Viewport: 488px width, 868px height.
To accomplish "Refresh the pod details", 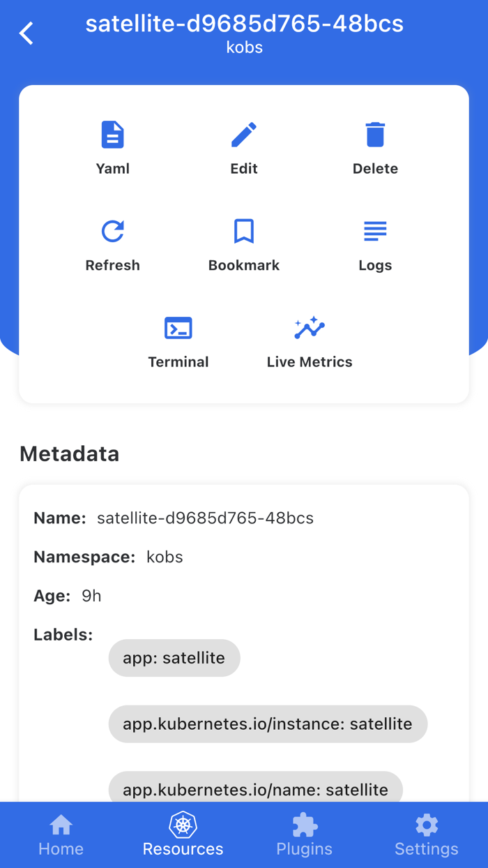I will (112, 242).
